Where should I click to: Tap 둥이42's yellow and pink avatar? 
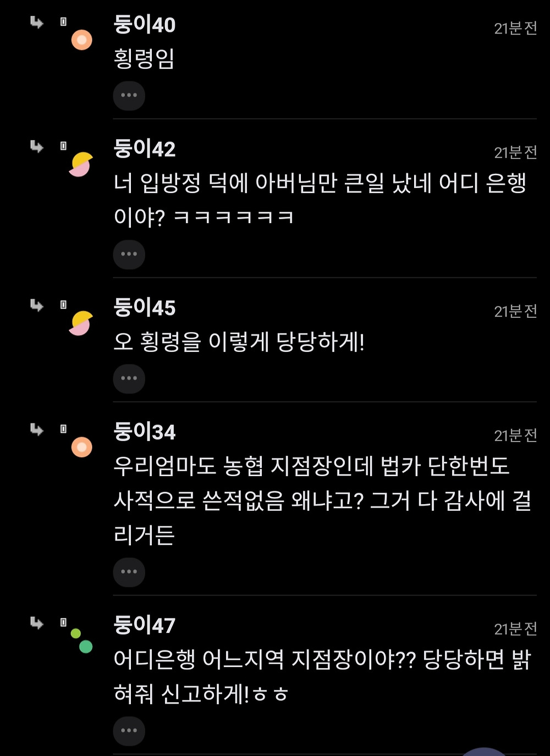80,164
